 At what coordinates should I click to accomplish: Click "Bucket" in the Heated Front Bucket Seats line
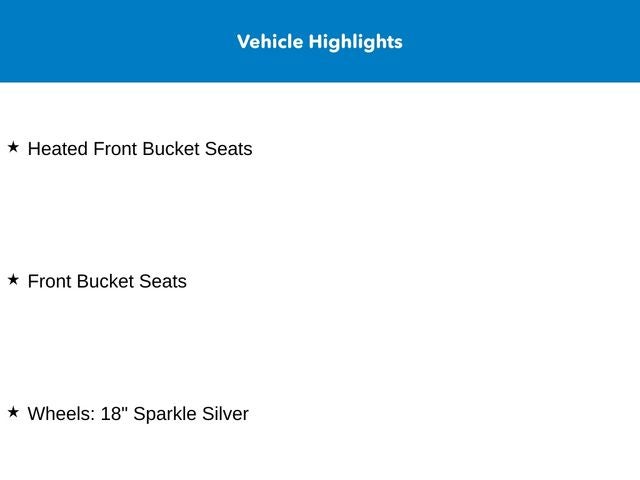click(x=171, y=149)
